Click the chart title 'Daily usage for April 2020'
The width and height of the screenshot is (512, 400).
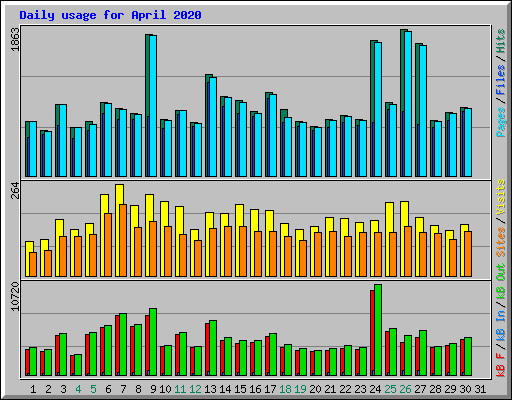tap(110, 15)
